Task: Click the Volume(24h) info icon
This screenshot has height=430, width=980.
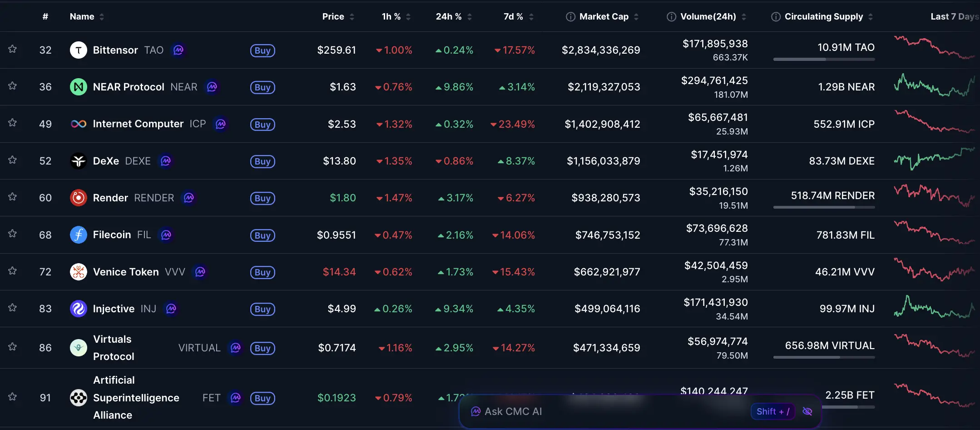Action: (x=671, y=17)
